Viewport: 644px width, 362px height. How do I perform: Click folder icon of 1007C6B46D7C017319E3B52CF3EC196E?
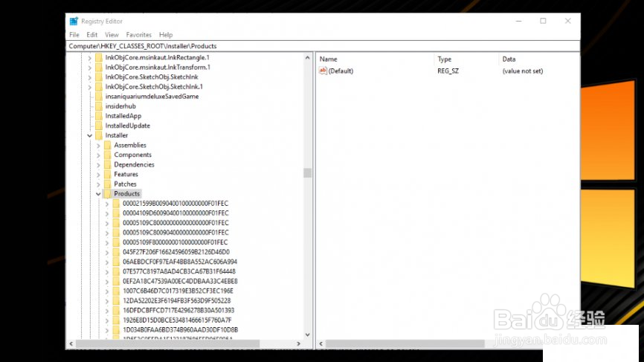pyautogui.click(x=116, y=291)
